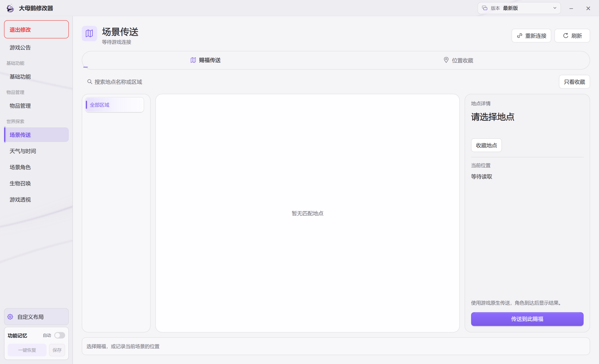Toggle the 只看收藏 filter
Viewport: 599px width, 364px height.
(574, 82)
